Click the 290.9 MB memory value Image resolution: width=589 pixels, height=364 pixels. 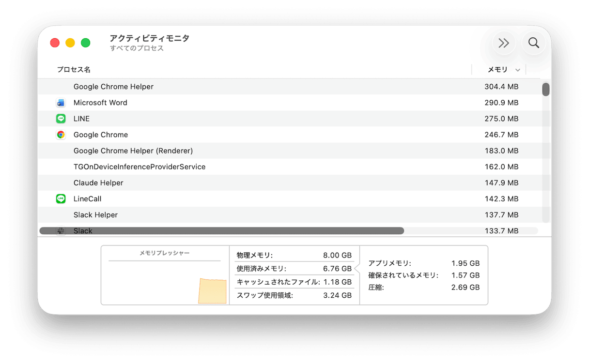pyautogui.click(x=501, y=103)
